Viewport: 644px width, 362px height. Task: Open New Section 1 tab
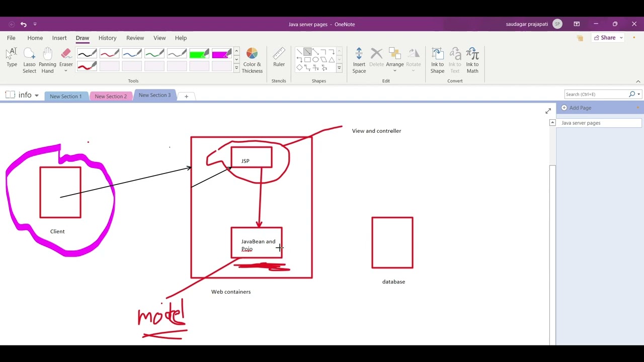(65, 96)
